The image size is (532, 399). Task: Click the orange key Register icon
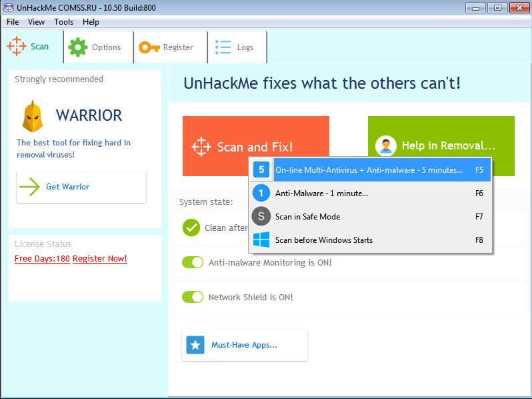pos(149,47)
